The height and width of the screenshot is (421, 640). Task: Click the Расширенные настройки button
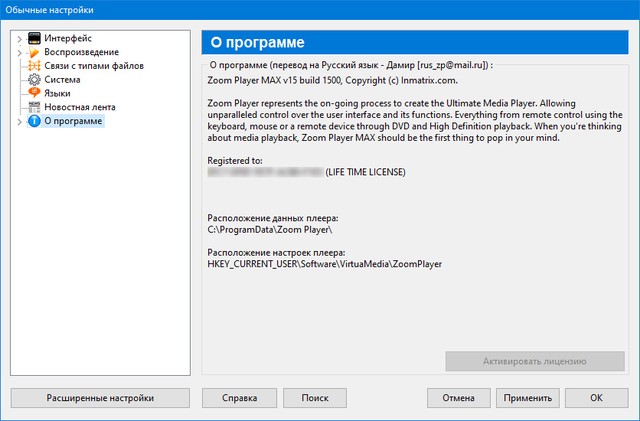pyautogui.click(x=100, y=397)
